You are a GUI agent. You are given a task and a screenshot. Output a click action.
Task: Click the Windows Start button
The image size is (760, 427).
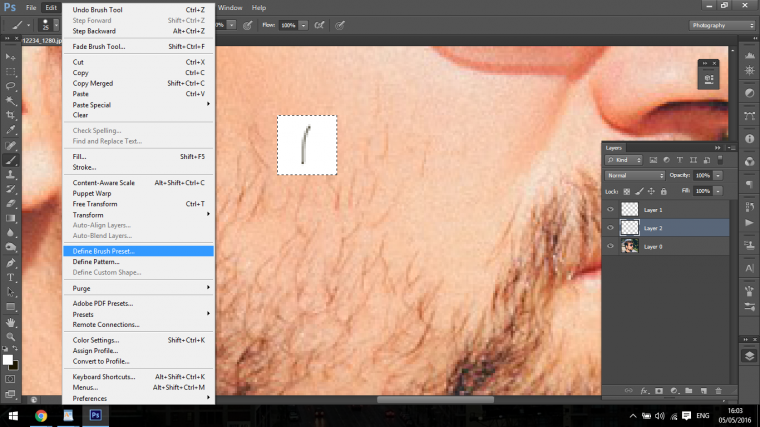pos(13,416)
